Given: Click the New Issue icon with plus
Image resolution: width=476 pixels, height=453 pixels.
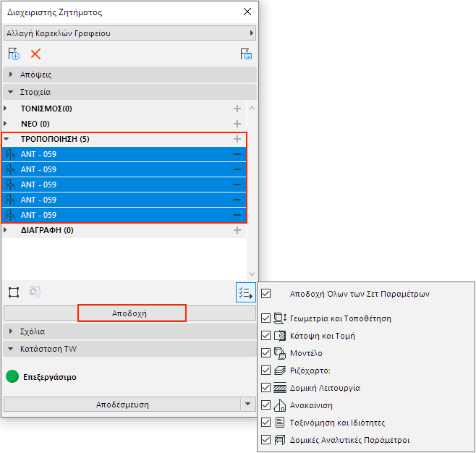Looking at the screenshot, I should tap(14, 54).
